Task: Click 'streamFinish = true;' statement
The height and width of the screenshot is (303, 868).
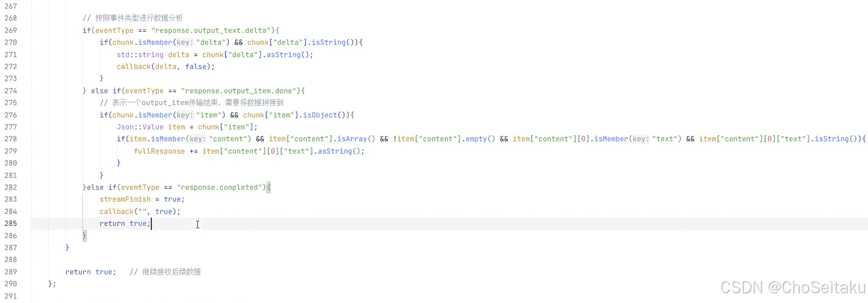Action: click(142, 199)
